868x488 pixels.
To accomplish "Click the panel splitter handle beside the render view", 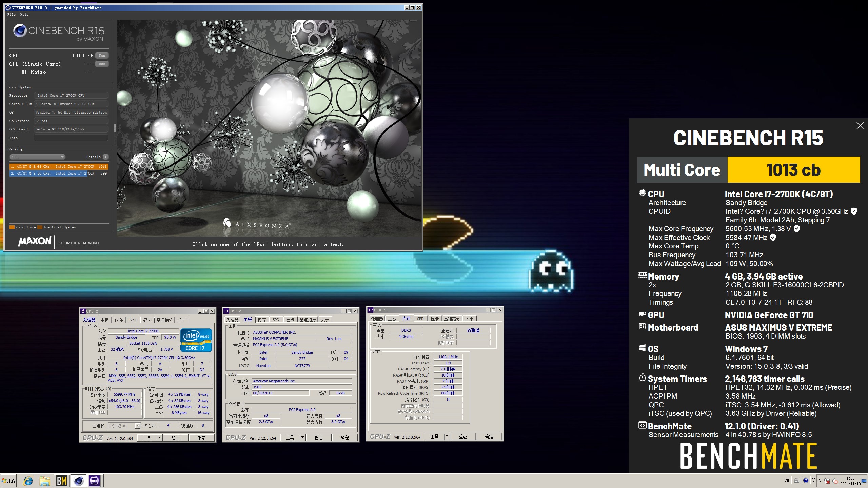I will click(x=115, y=134).
